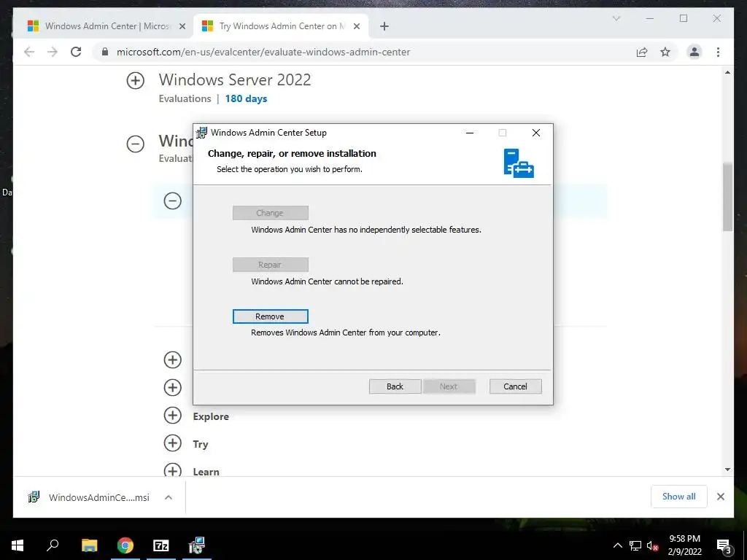747x560 pixels.
Task: Click Back in Windows Admin Center Setup
Action: click(395, 386)
